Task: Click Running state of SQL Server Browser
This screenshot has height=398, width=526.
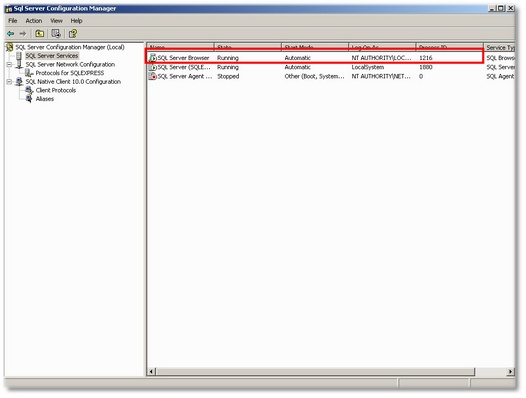Action: click(228, 58)
